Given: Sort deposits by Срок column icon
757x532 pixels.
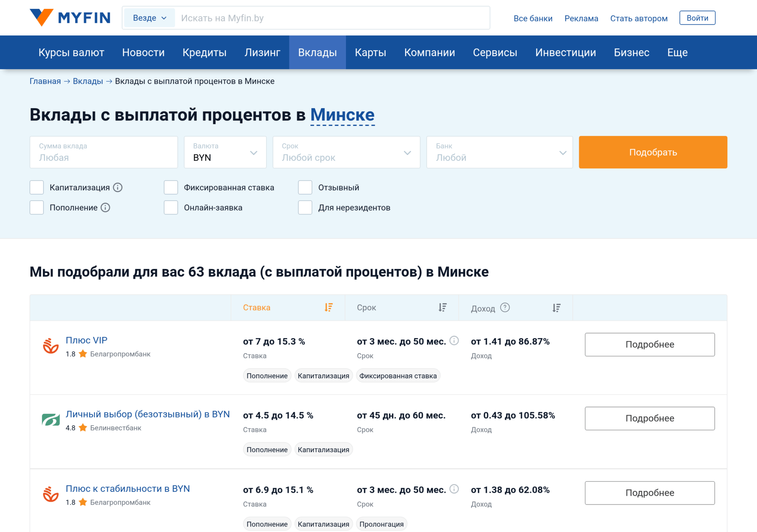Looking at the screenshot, I should [442, 307].
